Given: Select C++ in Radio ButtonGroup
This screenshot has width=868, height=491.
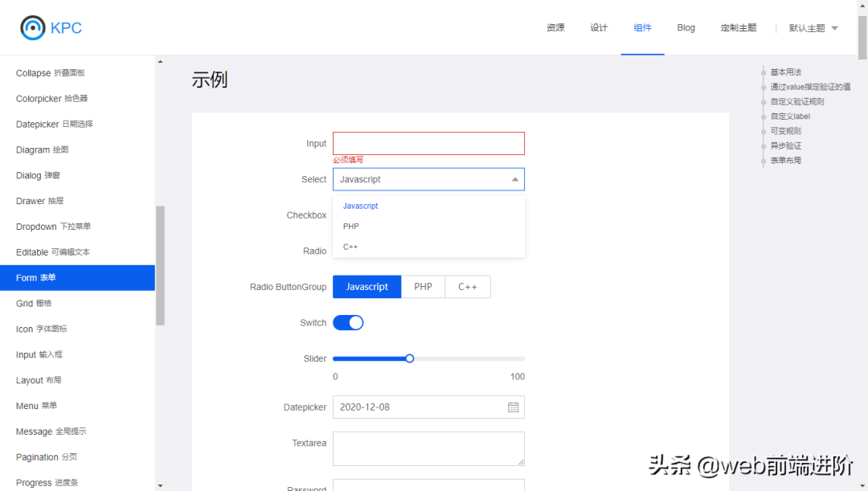Looking at the screenshot, I should pyautogui.click(x=468, y=287).
